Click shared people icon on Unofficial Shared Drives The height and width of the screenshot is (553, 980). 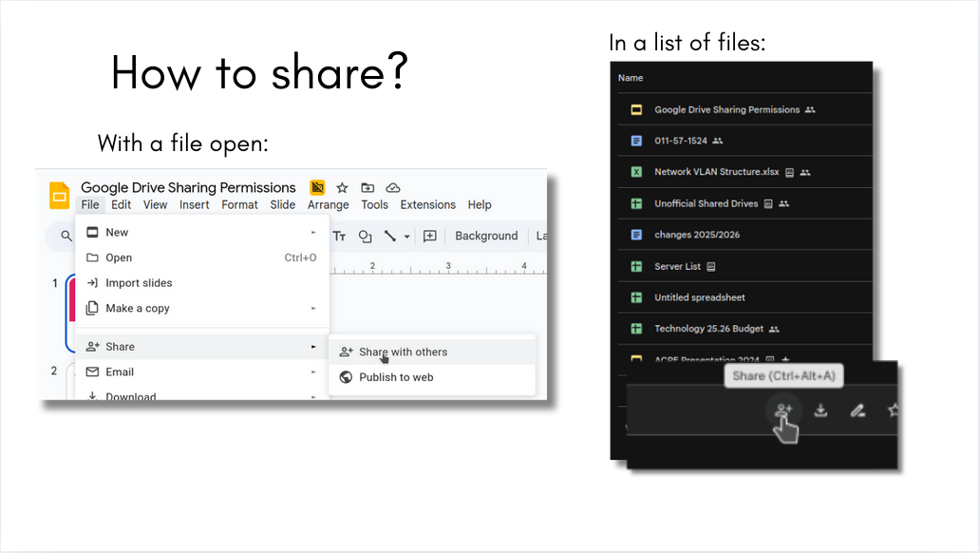pyautogui.click(x=783, y=204)
